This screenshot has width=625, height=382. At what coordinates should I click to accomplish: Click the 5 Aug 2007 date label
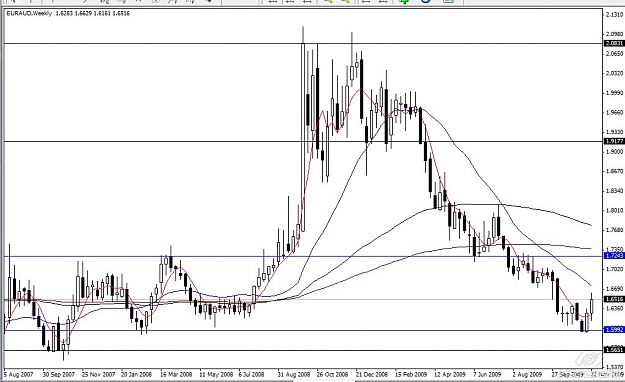[19, 375]
